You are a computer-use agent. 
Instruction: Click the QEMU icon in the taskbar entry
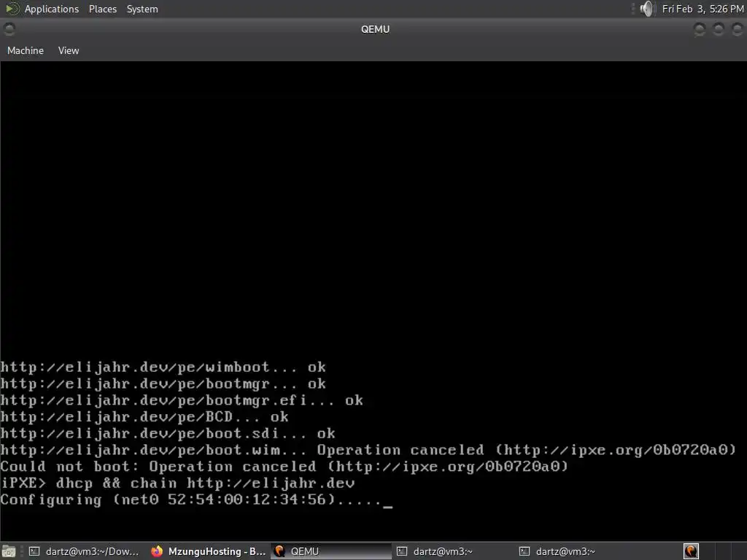point(279,551)
